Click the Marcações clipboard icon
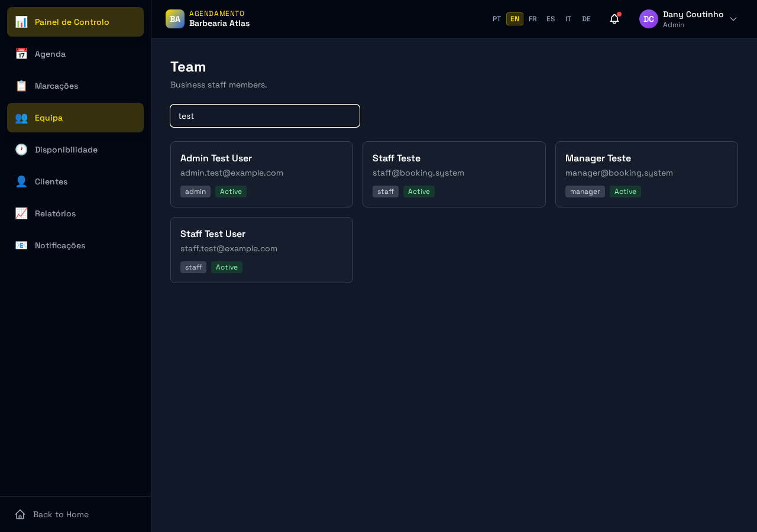The image size is (757, 532). click(x=21, y=86)
